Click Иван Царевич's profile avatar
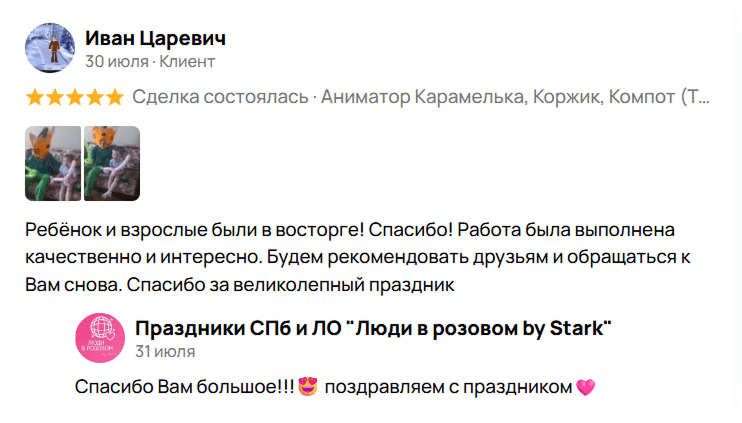 49,48
